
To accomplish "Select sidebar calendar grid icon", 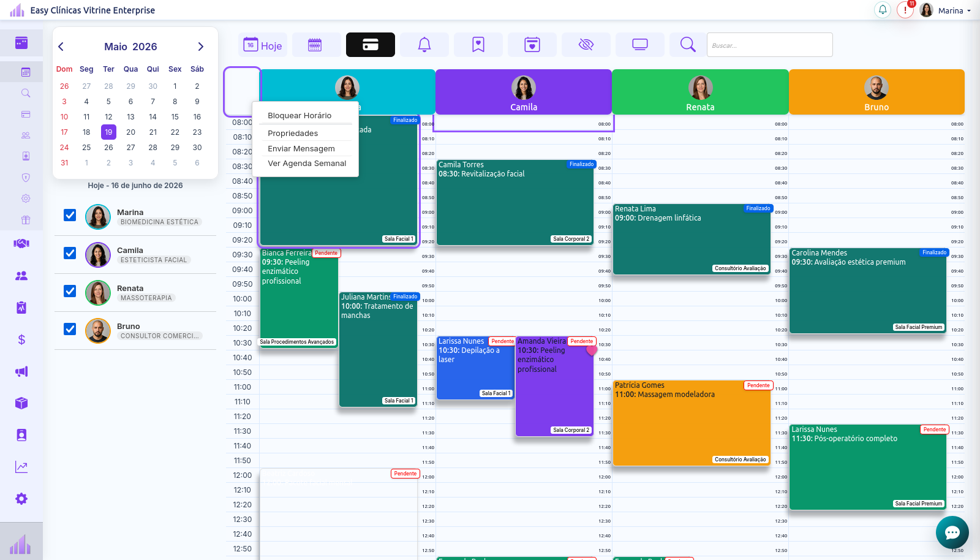I will pos(26,72).
